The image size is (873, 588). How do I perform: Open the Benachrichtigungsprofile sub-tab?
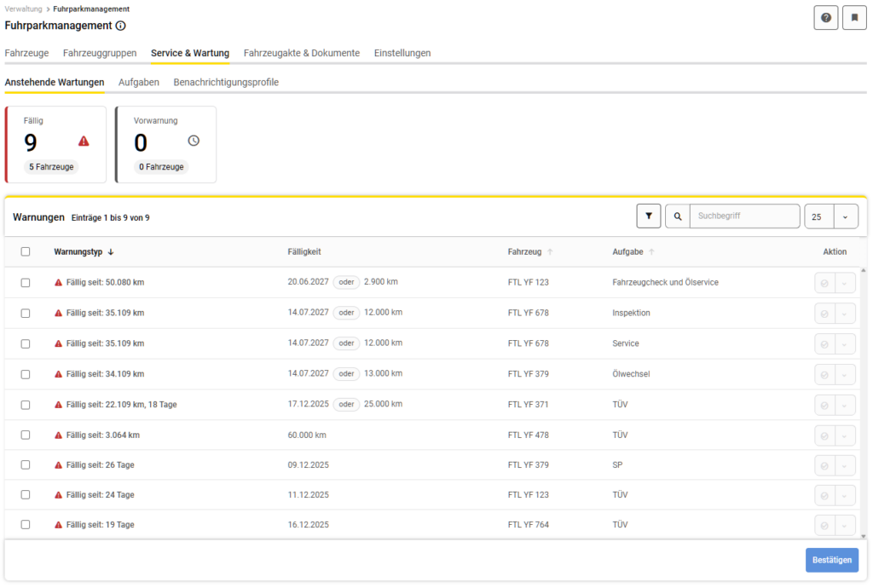226,83
